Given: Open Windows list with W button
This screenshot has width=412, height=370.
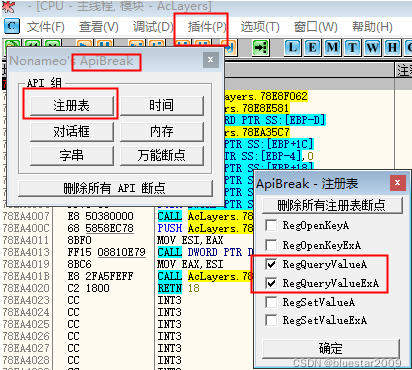Looking at the screenshot, I should click(372, 48).
